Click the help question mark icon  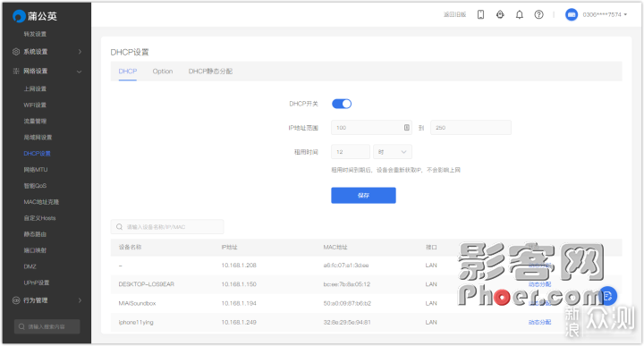tap(538, 15)
